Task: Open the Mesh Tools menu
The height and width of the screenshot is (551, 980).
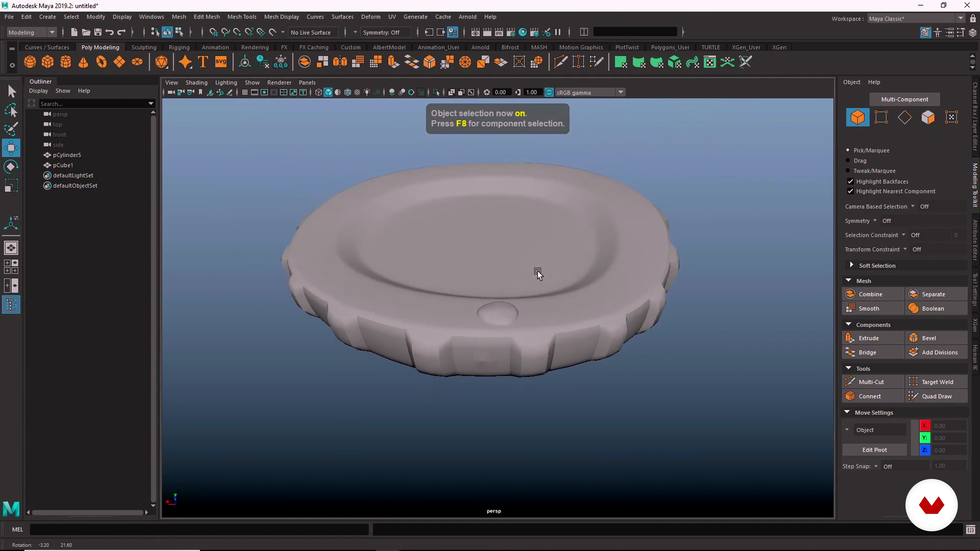Action: point(242,17)
